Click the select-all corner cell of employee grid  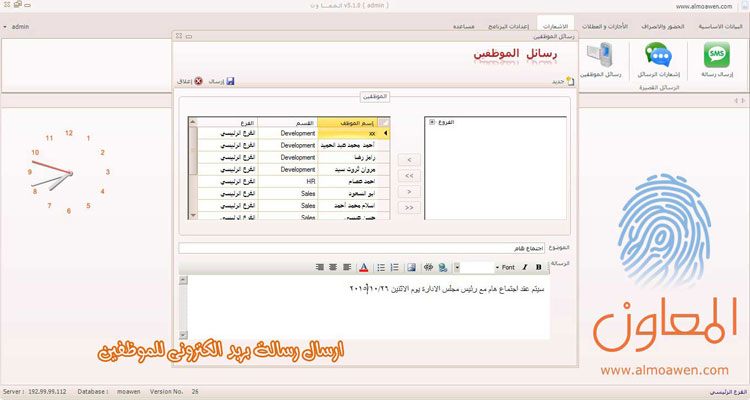click(x=384, y=123)
